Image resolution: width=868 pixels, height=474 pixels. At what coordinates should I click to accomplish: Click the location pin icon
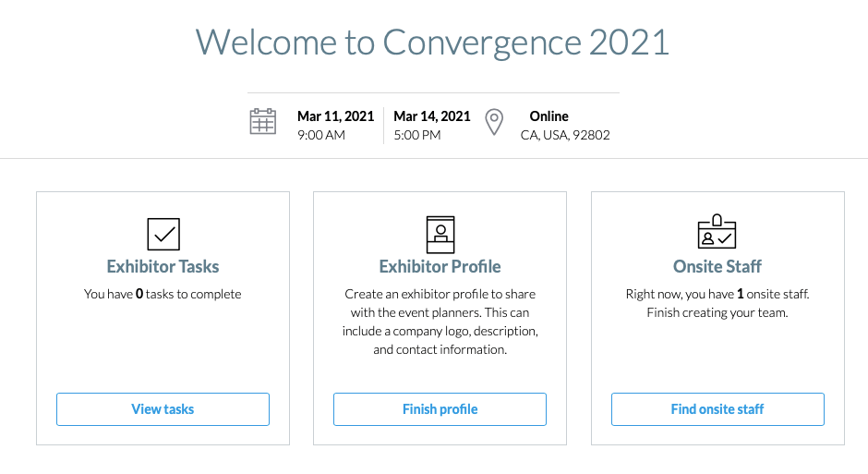pyautogui.click(x=494, y=122)
